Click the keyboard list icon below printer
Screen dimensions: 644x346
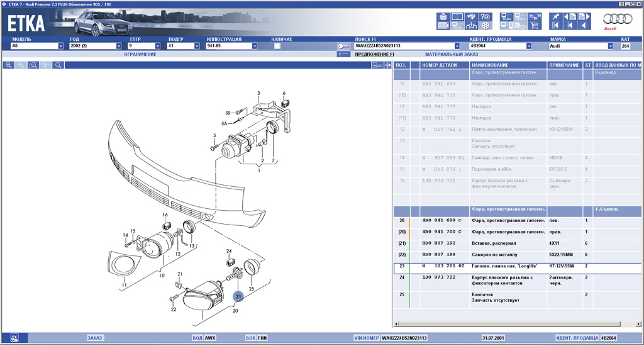tap(443, 25)
